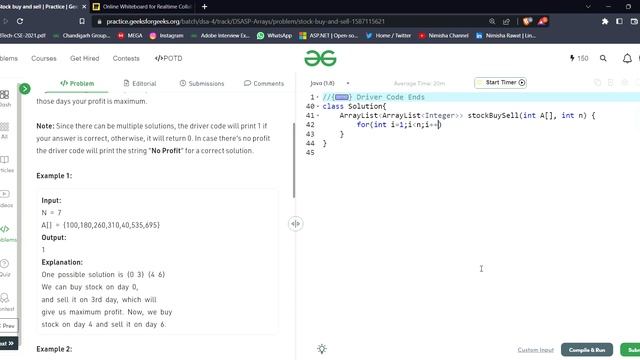This screenshot has height=360, width=640.
Task: Click the Submit button
Action: [630, 350]
